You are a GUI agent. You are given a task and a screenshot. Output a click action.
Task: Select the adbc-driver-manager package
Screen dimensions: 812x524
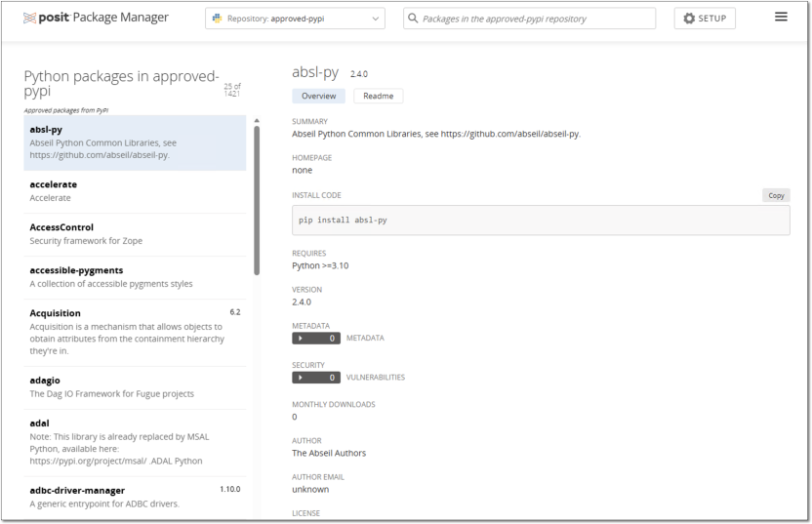click(x=135, y=497)
